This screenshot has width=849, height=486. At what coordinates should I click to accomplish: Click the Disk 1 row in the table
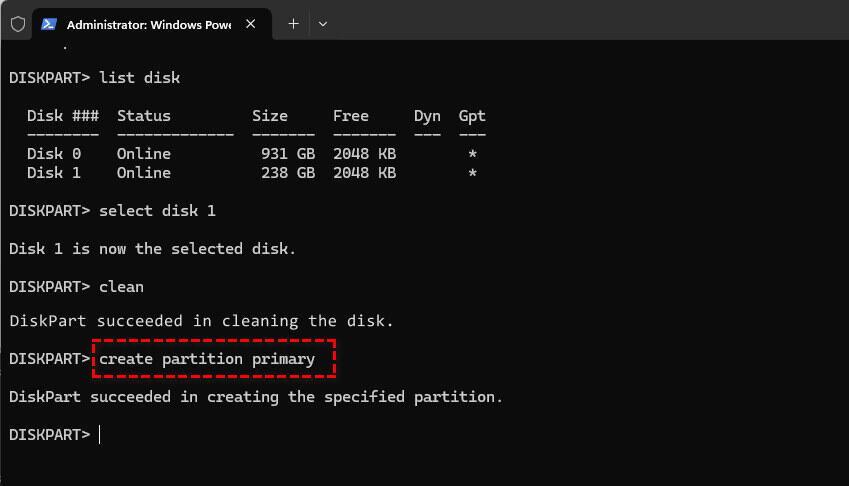click(250, 173)
